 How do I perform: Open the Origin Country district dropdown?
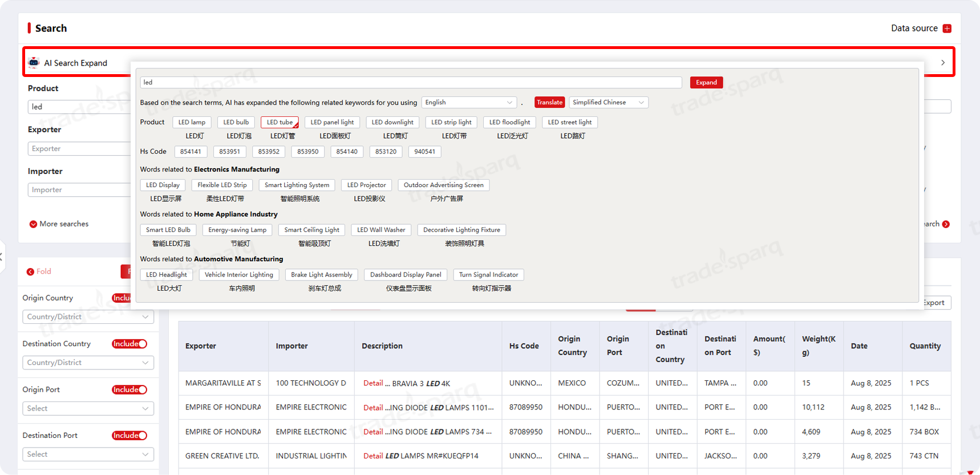(88, 317)
